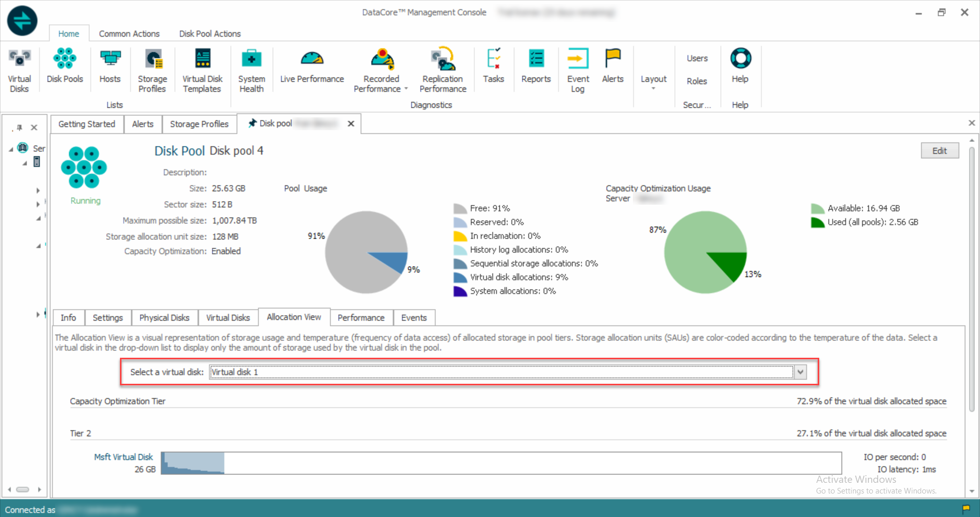Image resolution: width=980 pixels, height=517 pixels.
Task: Close the left navigation panel
Action: [x=34, y=127]
